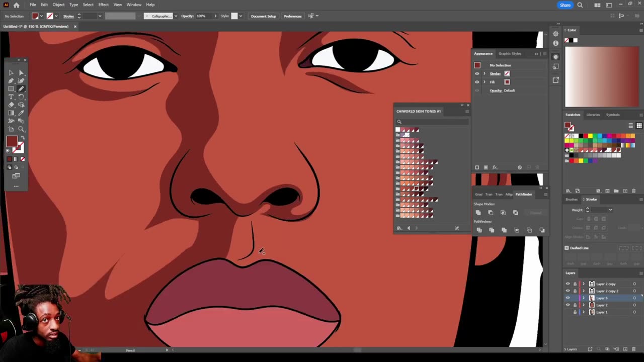Open search magnifier in top bar
Viewport: 644px width, 362px height.
(x=580, y=5)
